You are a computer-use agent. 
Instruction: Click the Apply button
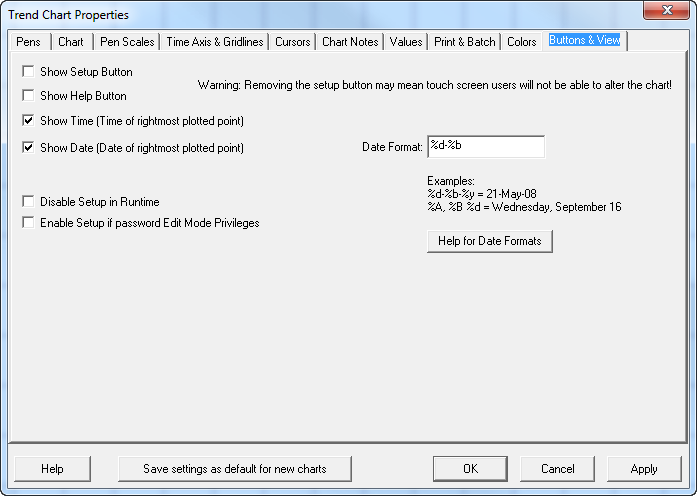pos(644,469)
